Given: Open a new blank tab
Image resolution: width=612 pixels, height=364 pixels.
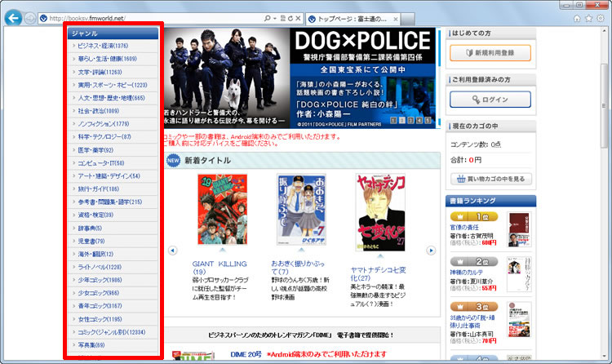Looking at the screenshot, I should pos(407,19).
